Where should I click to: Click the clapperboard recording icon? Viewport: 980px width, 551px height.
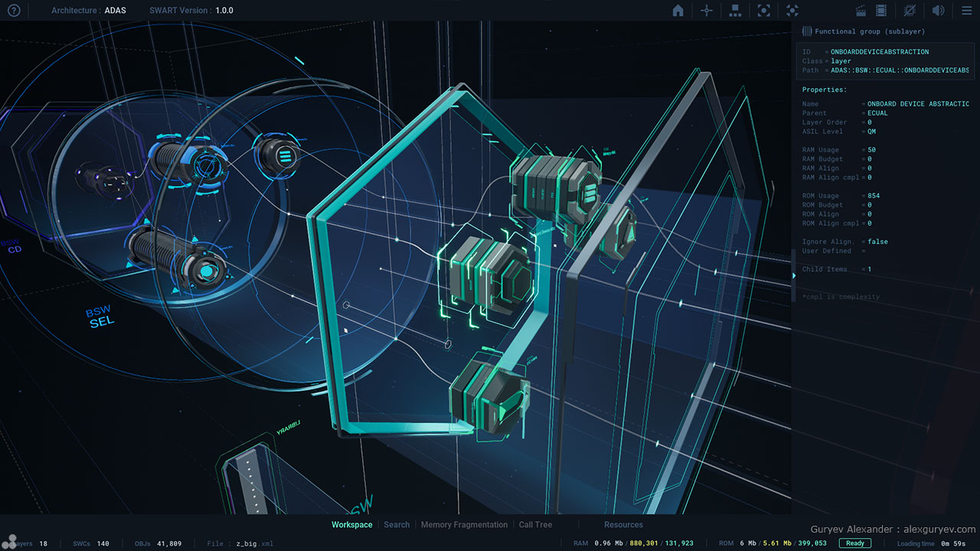point(861,11)
